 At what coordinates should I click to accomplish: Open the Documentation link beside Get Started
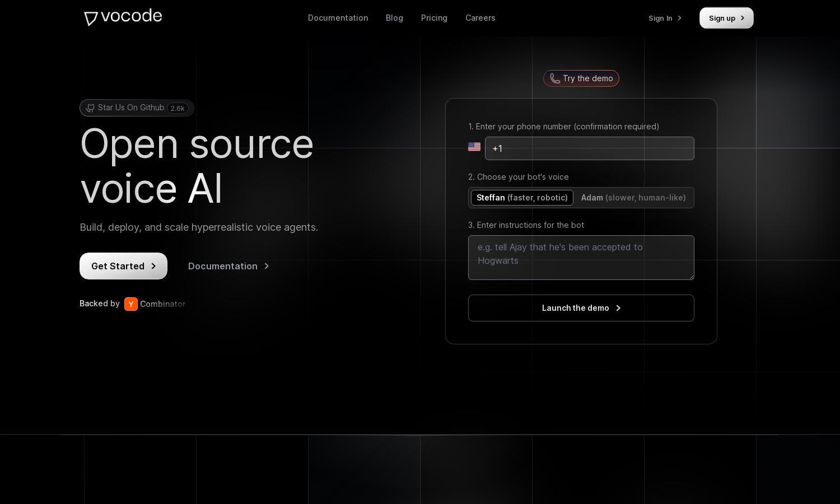click(228, 266)
